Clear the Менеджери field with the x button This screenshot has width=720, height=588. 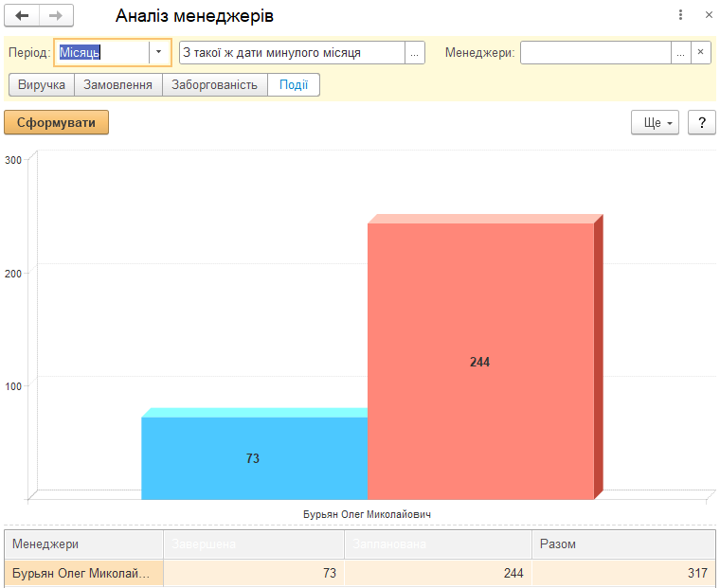pos(701,53)
